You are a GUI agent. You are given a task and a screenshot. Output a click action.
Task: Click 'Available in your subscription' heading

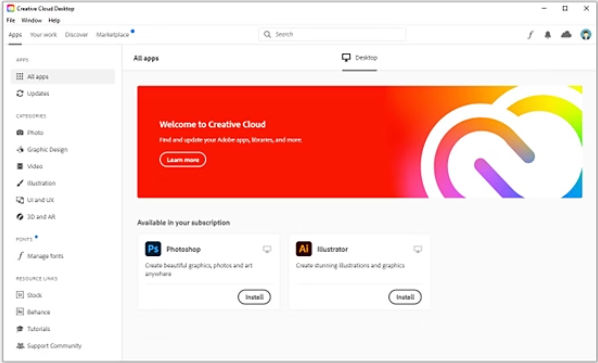pyautogui.click(x=183, y=222)
